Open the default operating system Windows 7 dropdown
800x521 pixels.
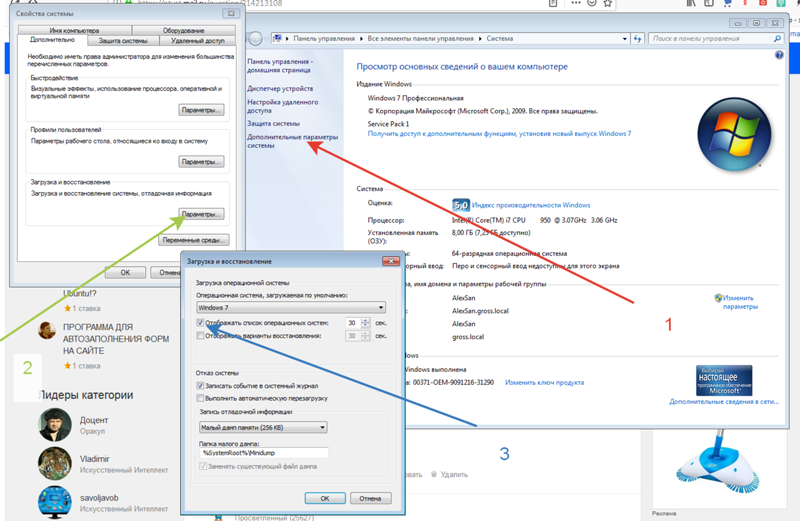pos(291,307)
